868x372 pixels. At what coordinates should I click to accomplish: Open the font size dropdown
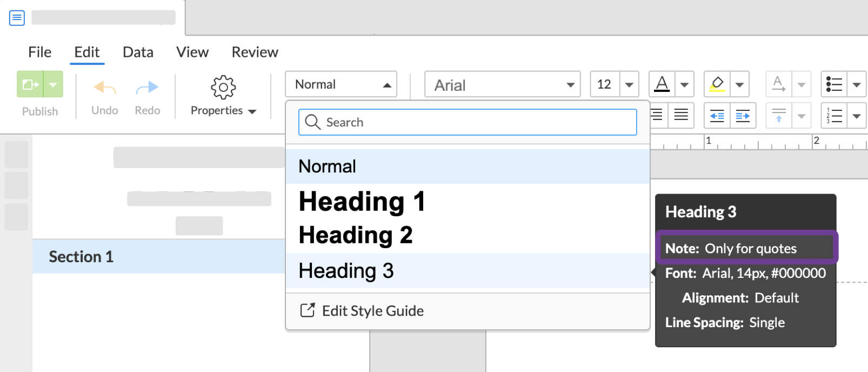pyautogui.click(x=630, y=84)
